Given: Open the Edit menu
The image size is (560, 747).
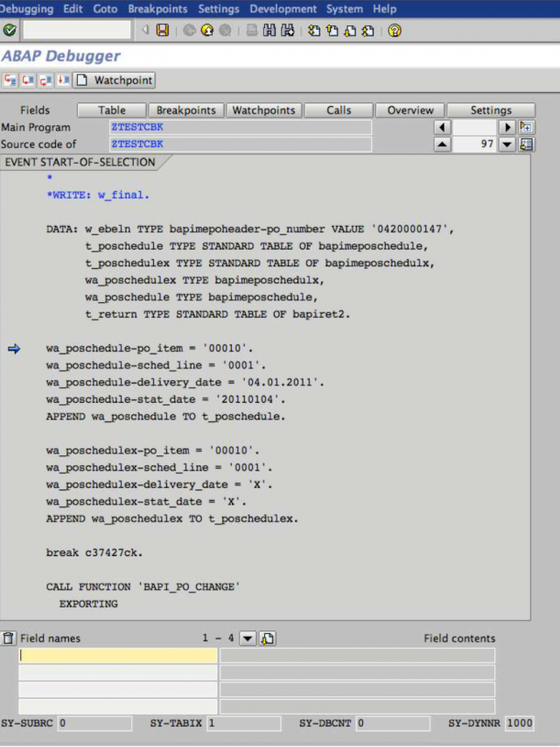Looking at the screenshot, I should 73,9.
